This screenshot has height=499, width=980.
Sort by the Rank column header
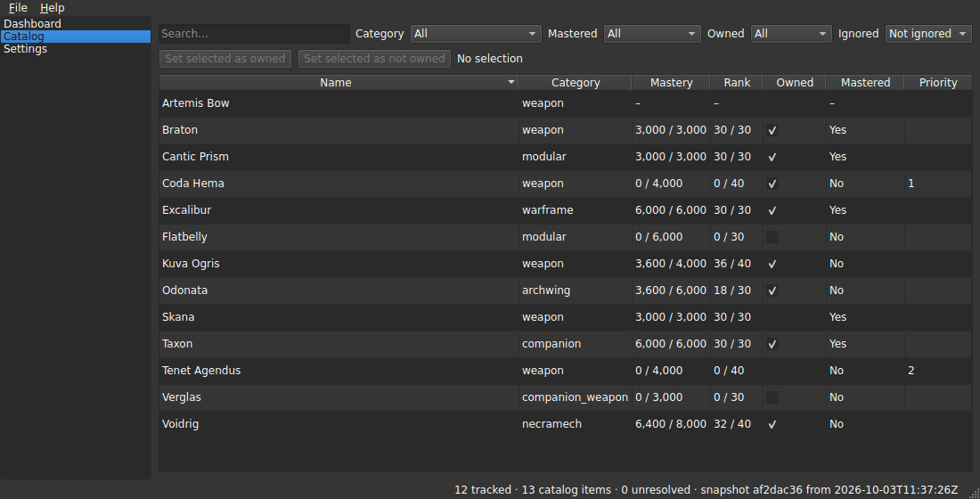pyautogui.click(x=736, y=83)
